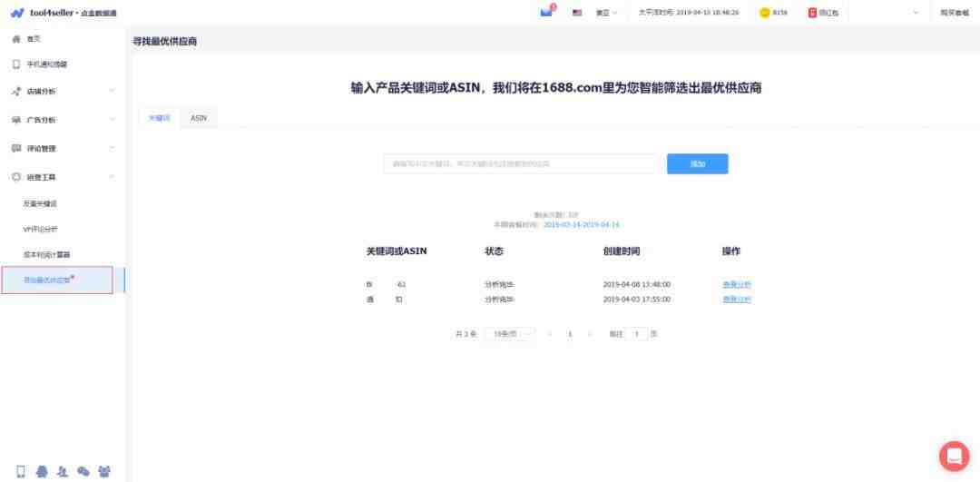This screenshot has width=980, height=482.
Task: Collapse the 运营工具 sidebar menu
Action: [63, 177]
